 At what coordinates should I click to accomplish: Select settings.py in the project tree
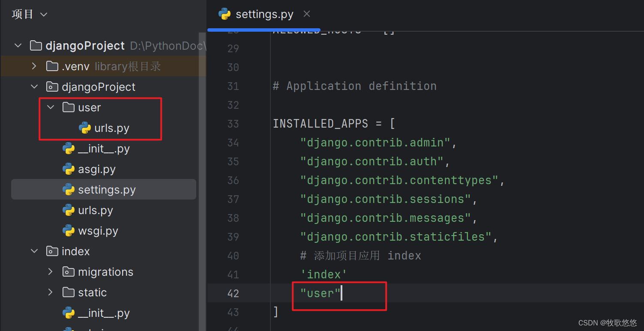(104, 189)
